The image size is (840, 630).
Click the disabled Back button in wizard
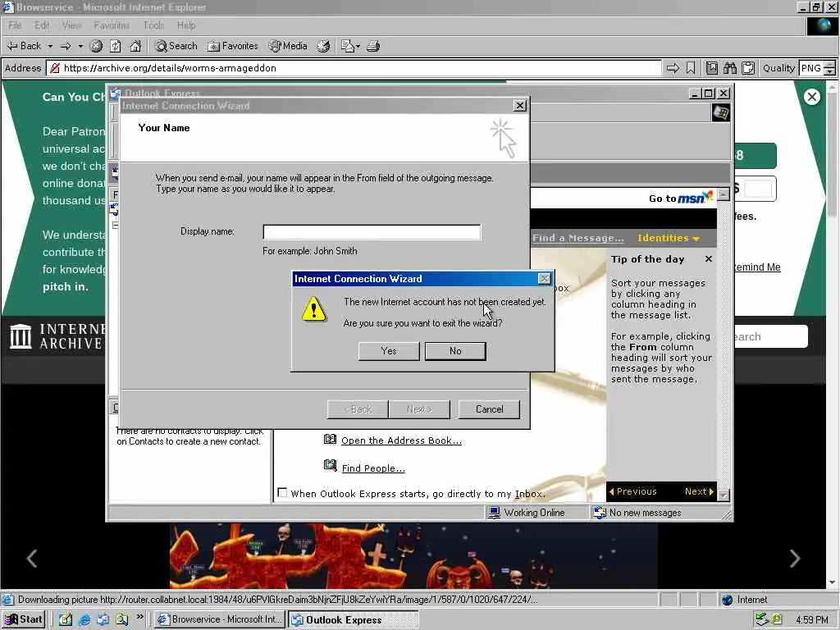[358, 409]
